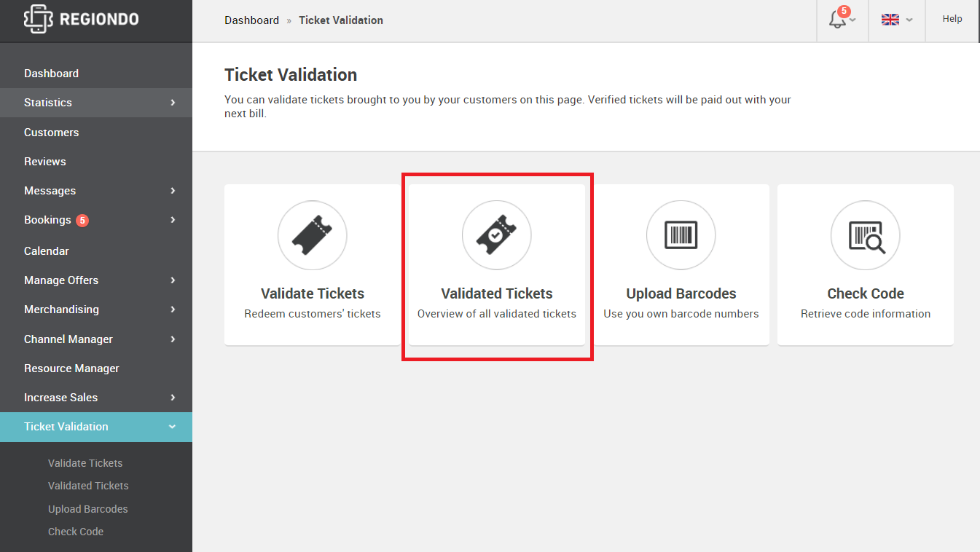Expand the Messages submenu arrow
The width and height of the screenshot is (980, 552).
click(173, 191)
